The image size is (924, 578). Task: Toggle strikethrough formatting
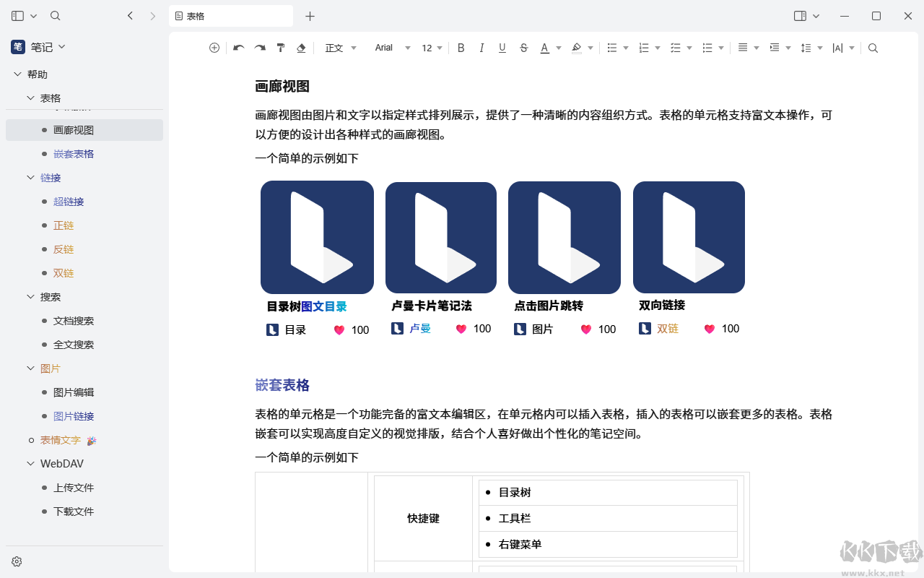[523, 48]
